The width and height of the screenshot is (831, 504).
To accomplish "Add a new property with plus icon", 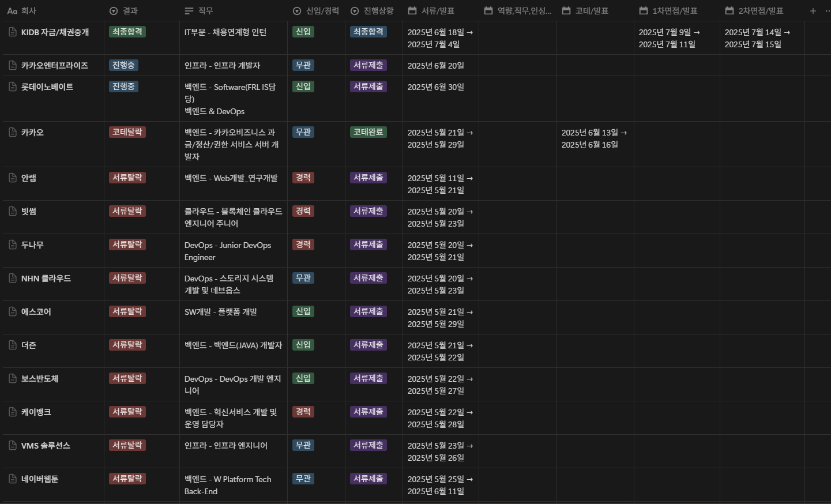I will 813,11.
